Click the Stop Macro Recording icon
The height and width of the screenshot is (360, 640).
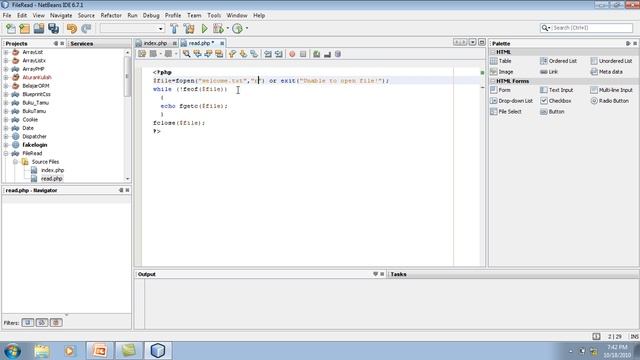point(303,54)
